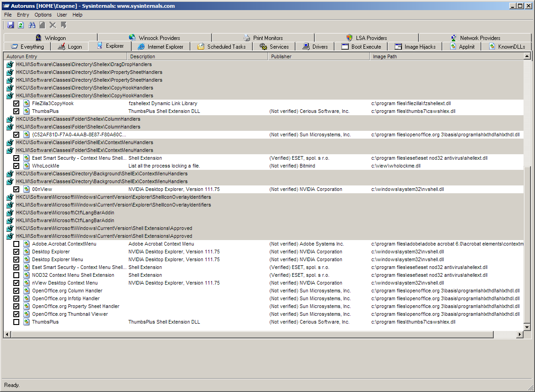The height and width of the screenshot is (392, 535).
Task: Click the KnownDLLs tab icon
Action: (x=492, y=46)
